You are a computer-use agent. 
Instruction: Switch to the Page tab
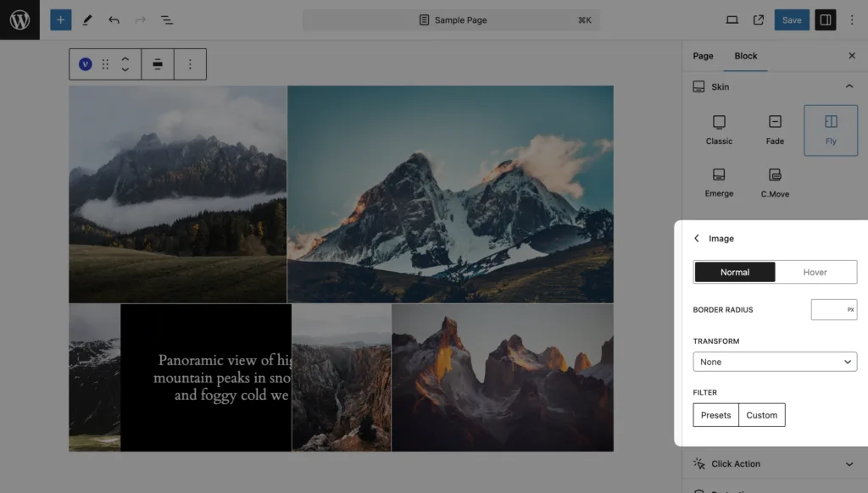point(703,56)
